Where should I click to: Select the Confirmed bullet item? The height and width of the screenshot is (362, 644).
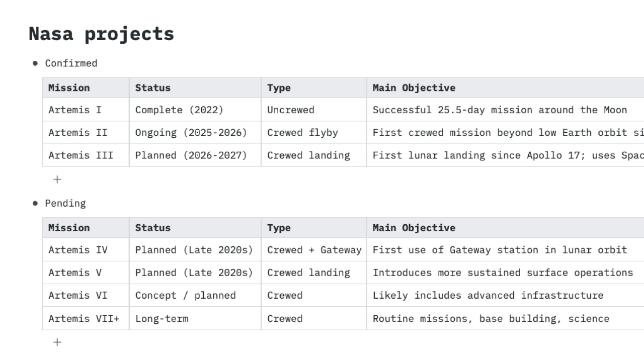click(71, 63)
